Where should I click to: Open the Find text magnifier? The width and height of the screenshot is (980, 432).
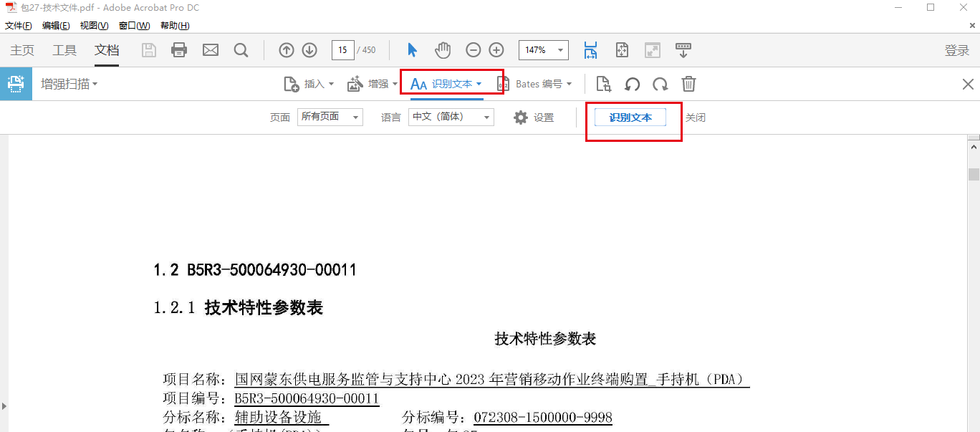click(241, 50)
